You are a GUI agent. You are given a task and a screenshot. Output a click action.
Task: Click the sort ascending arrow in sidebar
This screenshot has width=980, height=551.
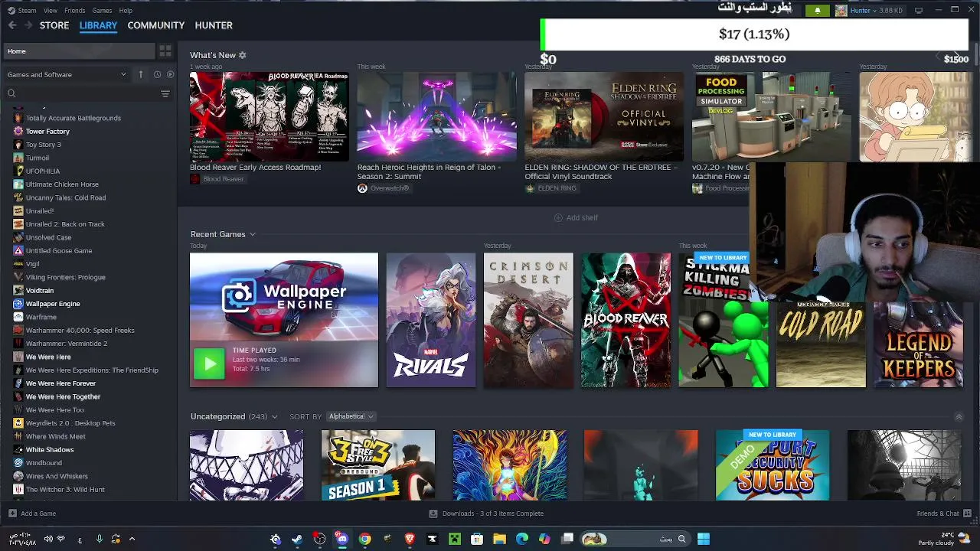141,74
